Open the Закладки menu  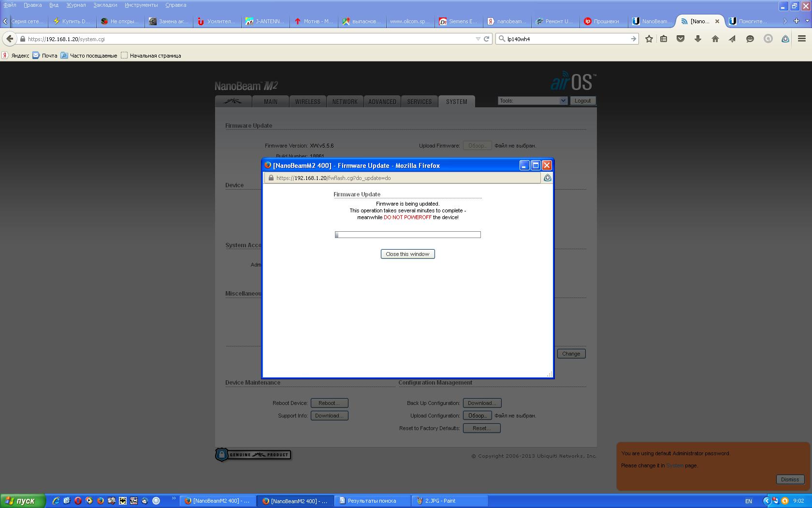point(105,5)
